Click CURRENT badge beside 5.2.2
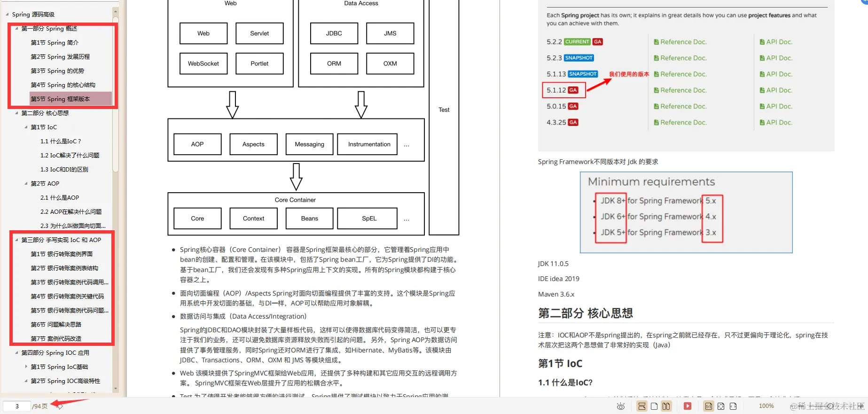This screenshot has width=868, height=414. click(x=577, y=42)
